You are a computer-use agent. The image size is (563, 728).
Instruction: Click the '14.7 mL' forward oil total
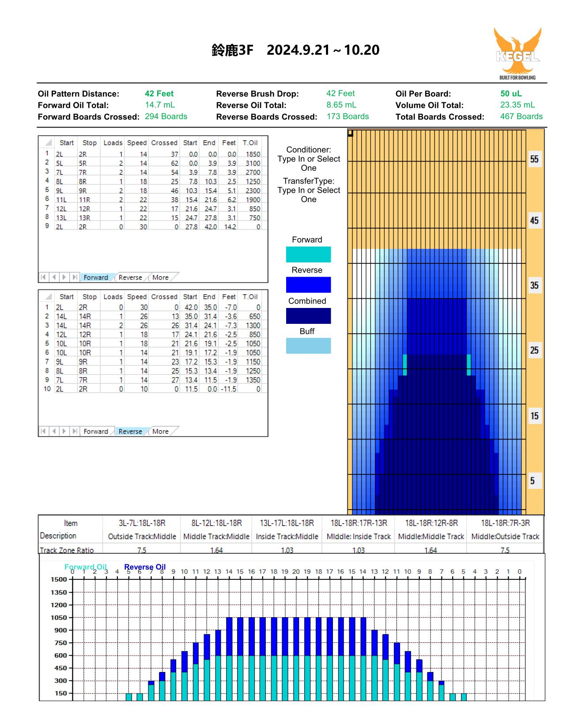coord(159,105)
